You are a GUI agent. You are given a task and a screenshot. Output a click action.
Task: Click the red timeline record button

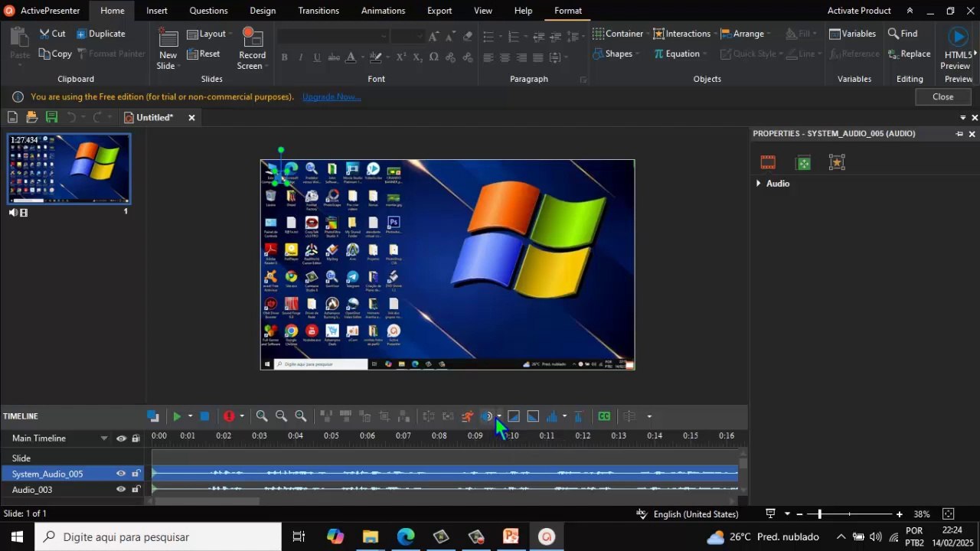click(229, 416)
